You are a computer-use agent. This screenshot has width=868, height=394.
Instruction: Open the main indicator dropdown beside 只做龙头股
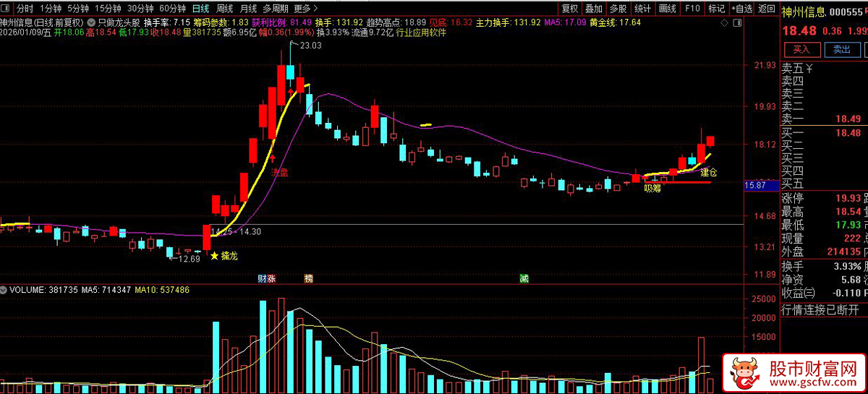pos(91,22)
